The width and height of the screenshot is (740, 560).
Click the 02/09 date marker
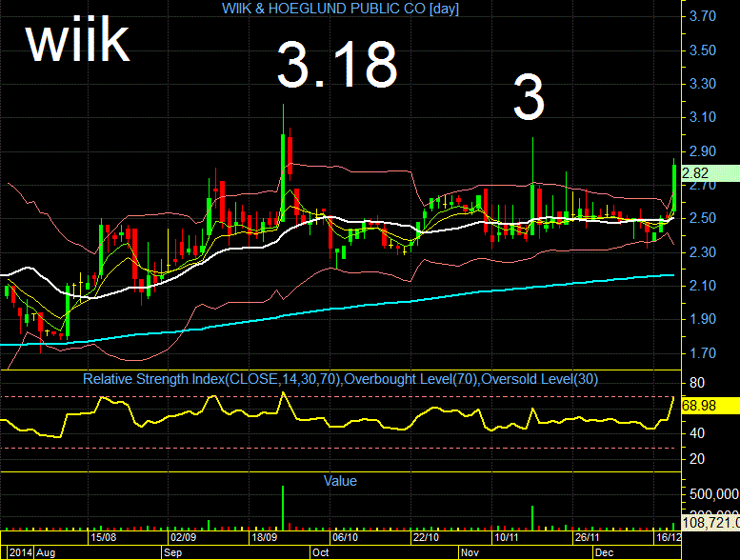click(184, 537)
